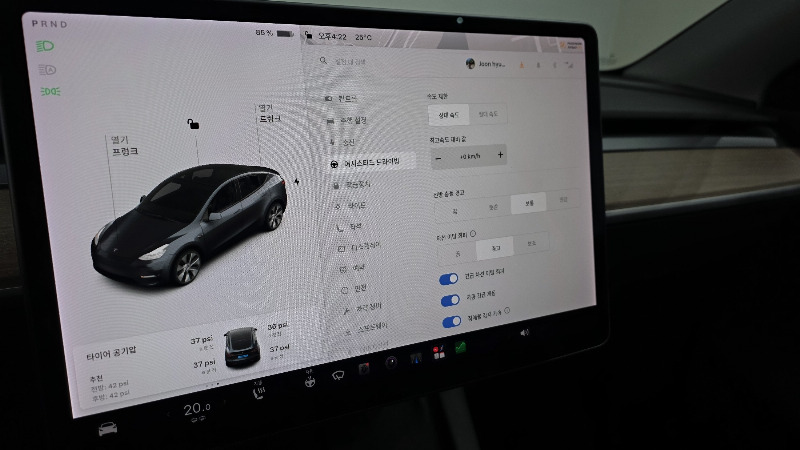Select the highlighted middle lane departure option
The height and width of the screenshot is (450, 800).
tap(495, 248)
